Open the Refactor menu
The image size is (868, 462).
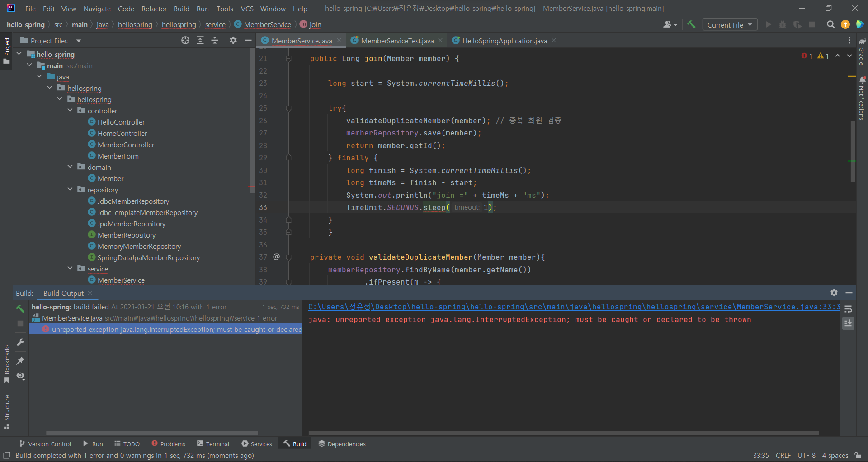(x=154, y=9)
